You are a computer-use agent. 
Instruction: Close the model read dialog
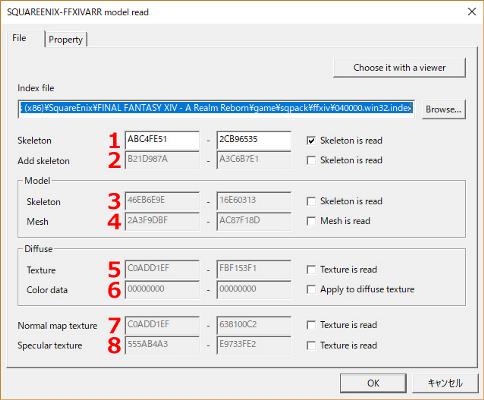click(472, 12)
